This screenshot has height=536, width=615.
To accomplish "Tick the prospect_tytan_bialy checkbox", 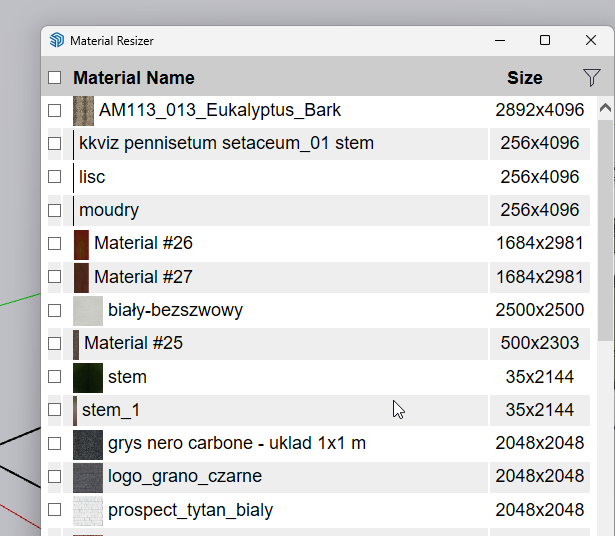I will pos(55,510).
